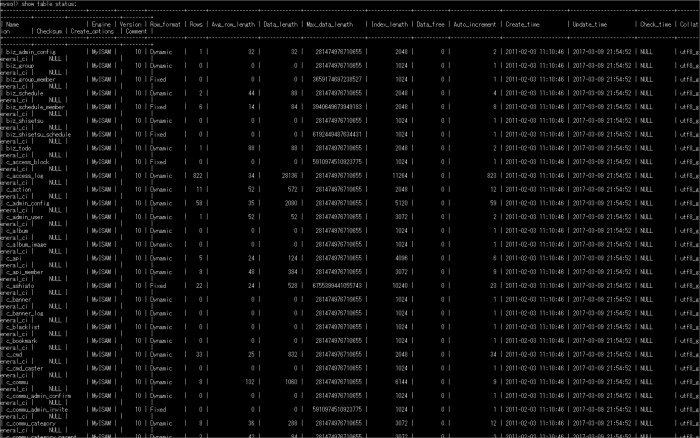Image resolution: width=700 pixels, height=438 pixels.
Task: Click the Data_length value '1060' for c_commu
Action: pyautogui.click(x=291, y=382)
